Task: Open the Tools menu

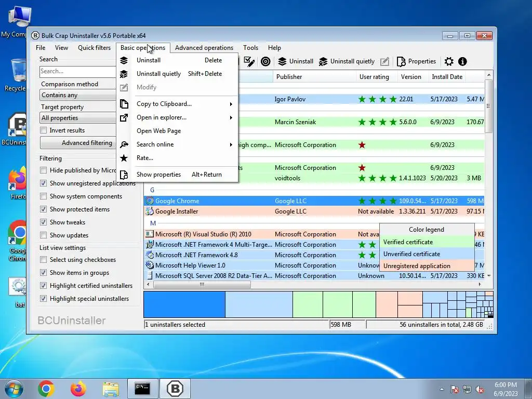Action: (250, 48)
